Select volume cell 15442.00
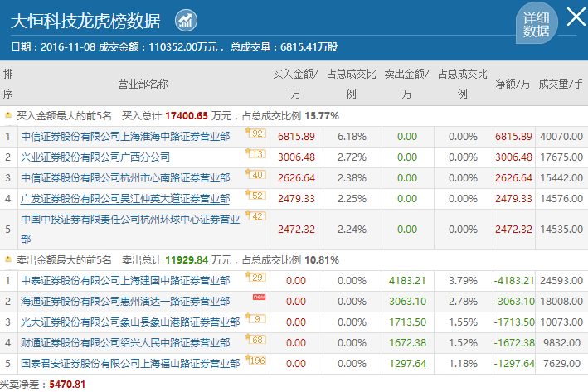 (x=561, y=177)
